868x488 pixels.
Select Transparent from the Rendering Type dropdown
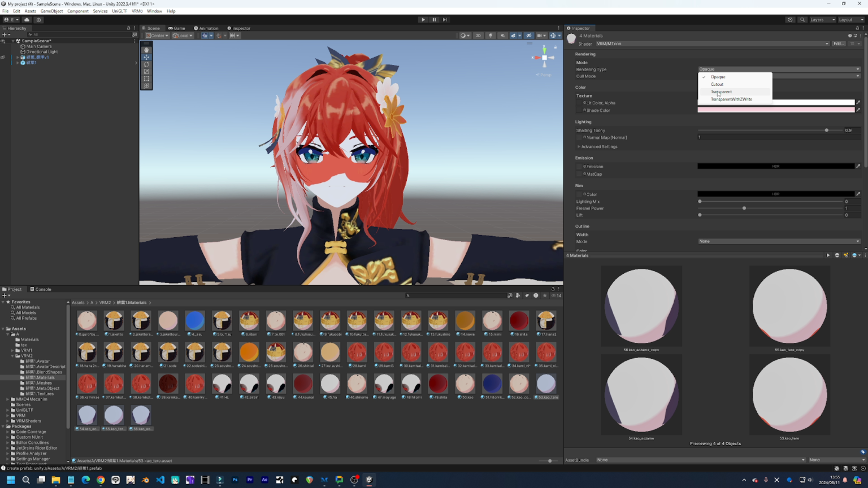[x=721, y=91]
